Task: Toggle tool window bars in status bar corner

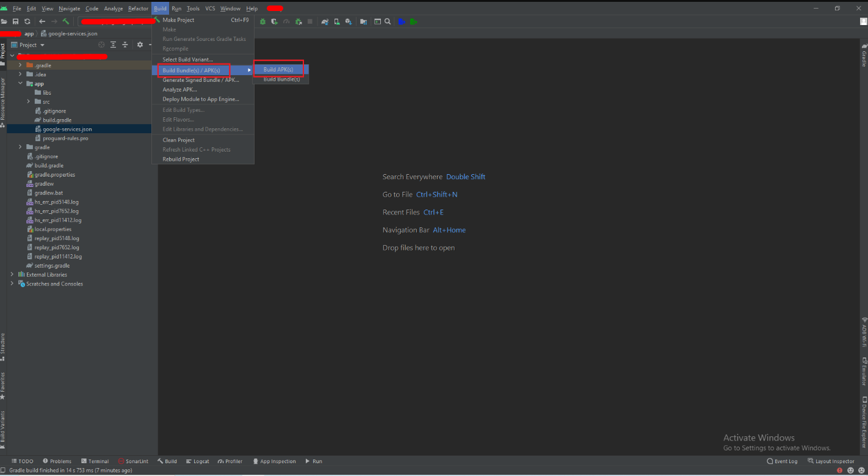Action: pyautogui.click(x=4, y=471)
